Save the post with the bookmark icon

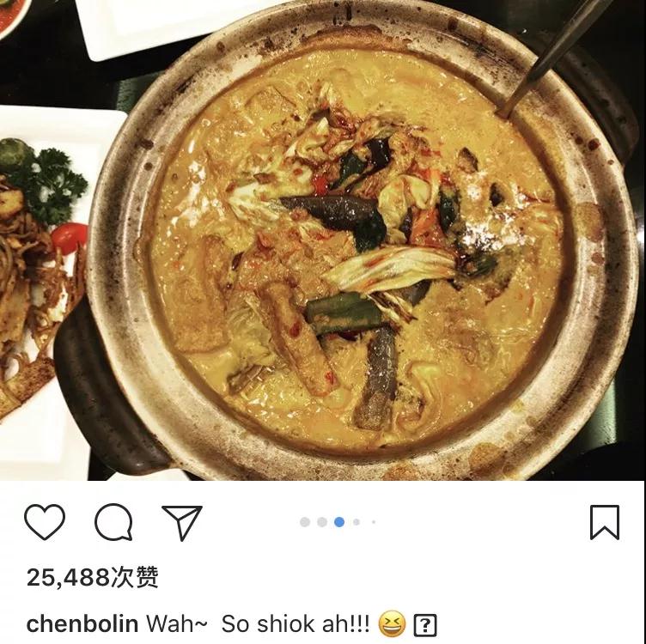(x=605, y=522)
